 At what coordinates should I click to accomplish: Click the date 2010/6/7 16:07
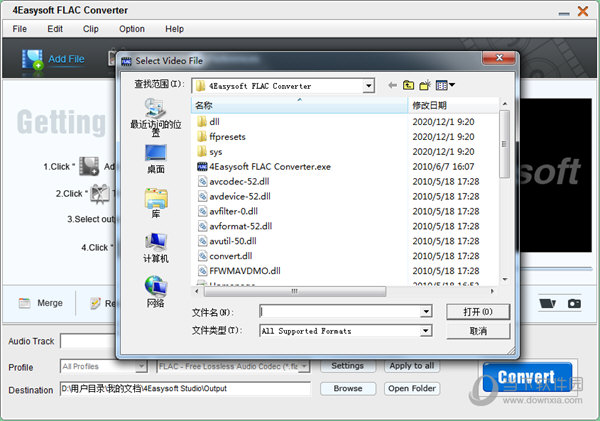[443, 166]
